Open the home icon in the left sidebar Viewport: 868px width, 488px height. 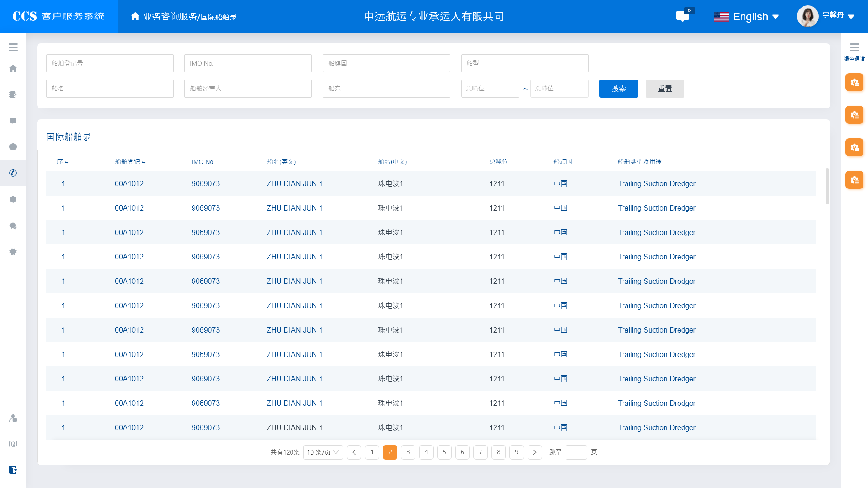coord(13,68)
